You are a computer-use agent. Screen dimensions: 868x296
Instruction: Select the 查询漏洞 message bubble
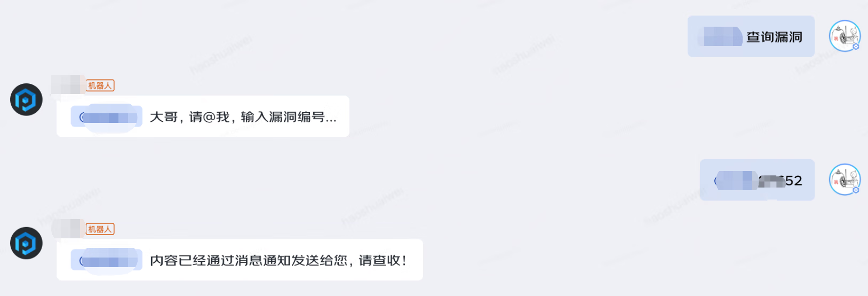751,36
